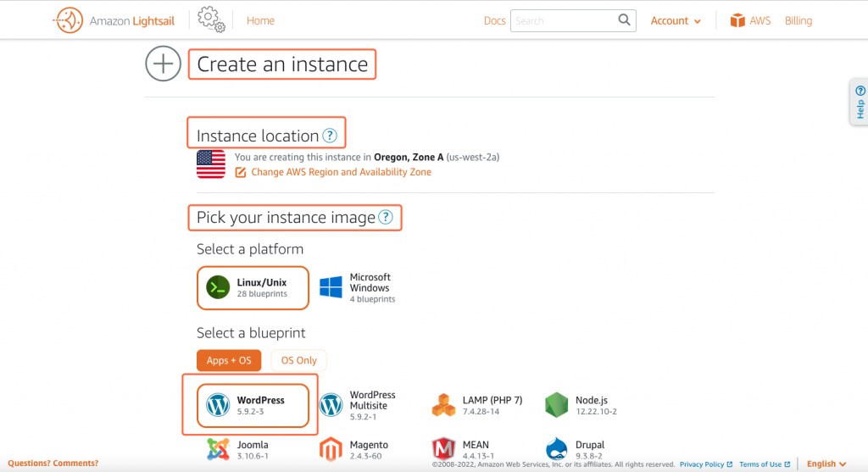Open the settings gears icon
The width and height of the screenshot is (868, 472).
coord(211,20)
